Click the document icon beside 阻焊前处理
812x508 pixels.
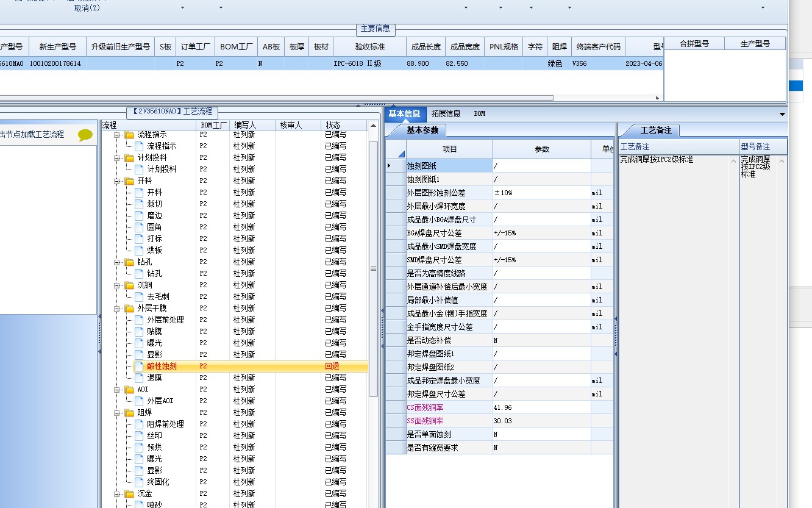(139, 424)
